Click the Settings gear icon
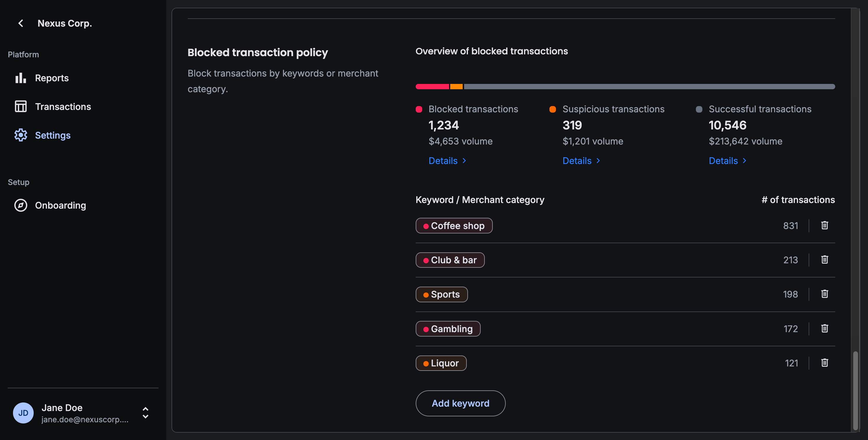The height and width of the screenshot is (440, 868). (21, 135)
